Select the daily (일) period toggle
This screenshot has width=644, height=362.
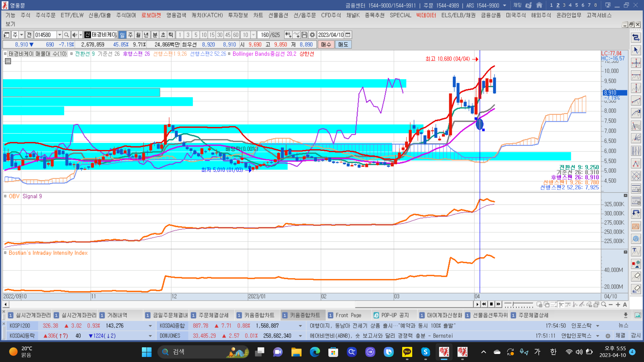click(x=122, y=35)
